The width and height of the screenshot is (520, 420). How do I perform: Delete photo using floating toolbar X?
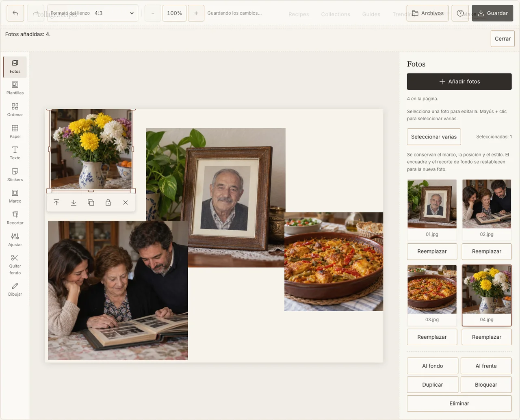click(126, 202)
